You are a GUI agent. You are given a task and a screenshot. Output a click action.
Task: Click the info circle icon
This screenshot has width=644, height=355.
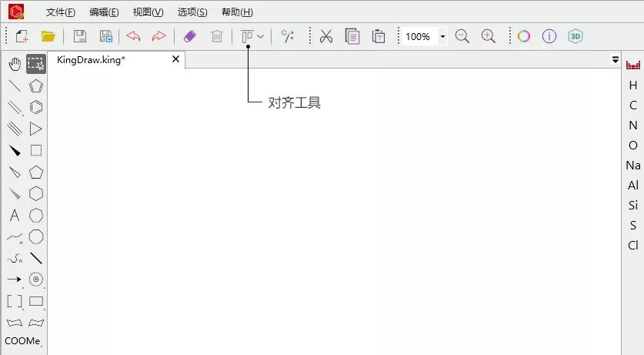[x=549, y=36]
